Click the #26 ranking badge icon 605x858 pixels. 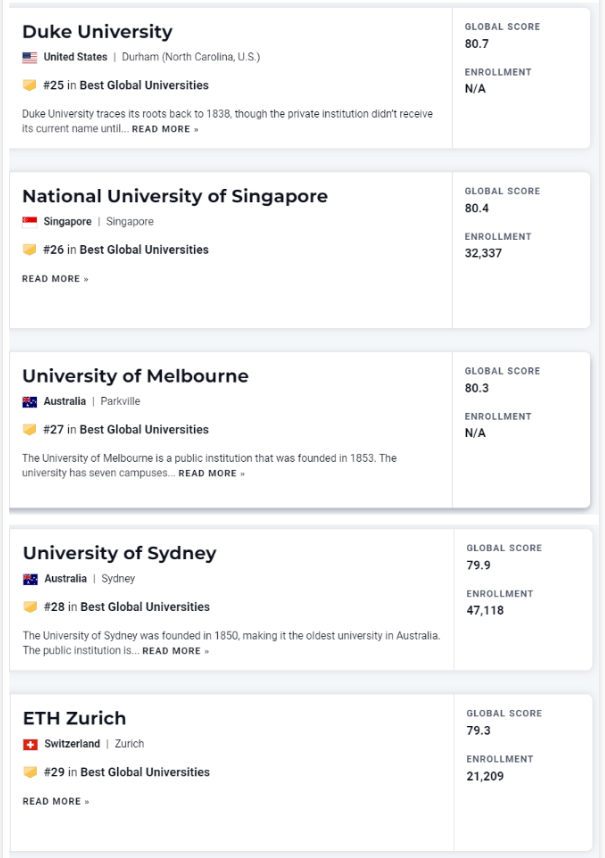pyautogui.click(x=30, y=250)
